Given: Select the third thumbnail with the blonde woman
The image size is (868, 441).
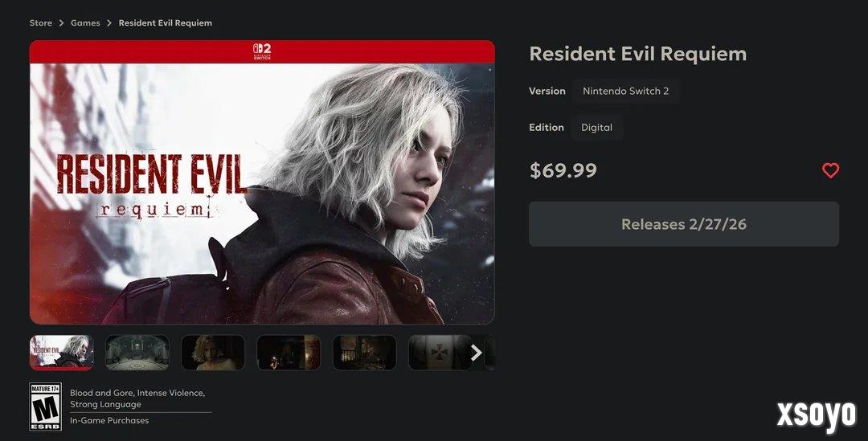Looking at the screenshot, I should pyautogui.click(x=212, y=353).
